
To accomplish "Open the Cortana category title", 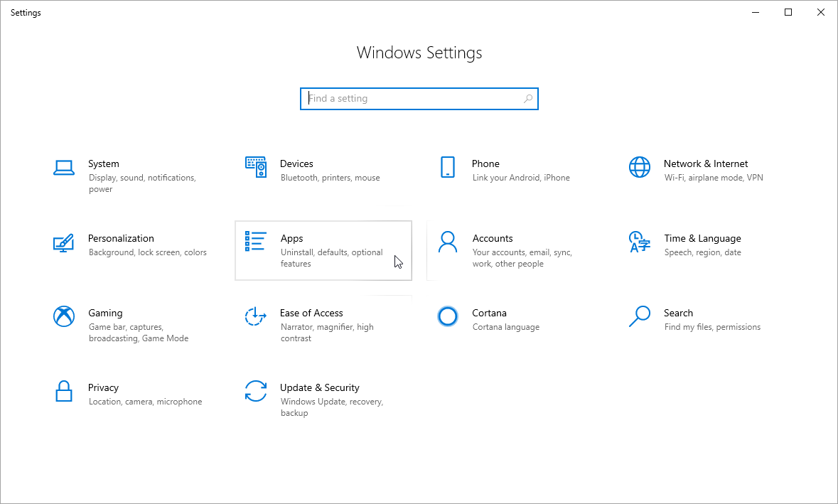I will click(490, 313).
